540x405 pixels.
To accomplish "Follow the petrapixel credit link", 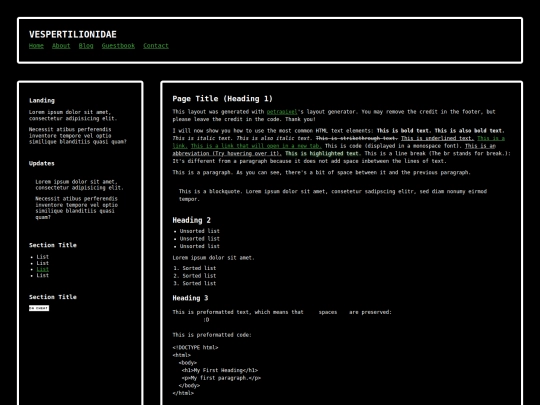I will click(282, 112).
